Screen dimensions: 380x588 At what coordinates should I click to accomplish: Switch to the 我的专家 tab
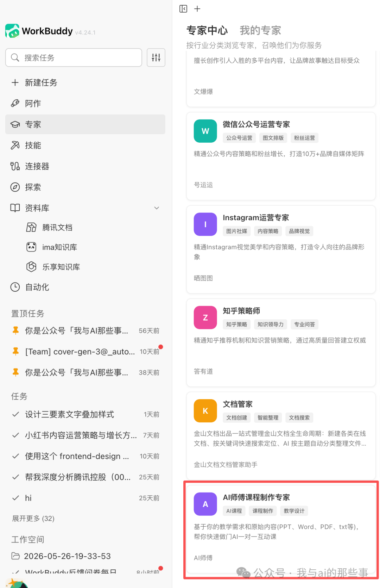(x=260, y=31)
